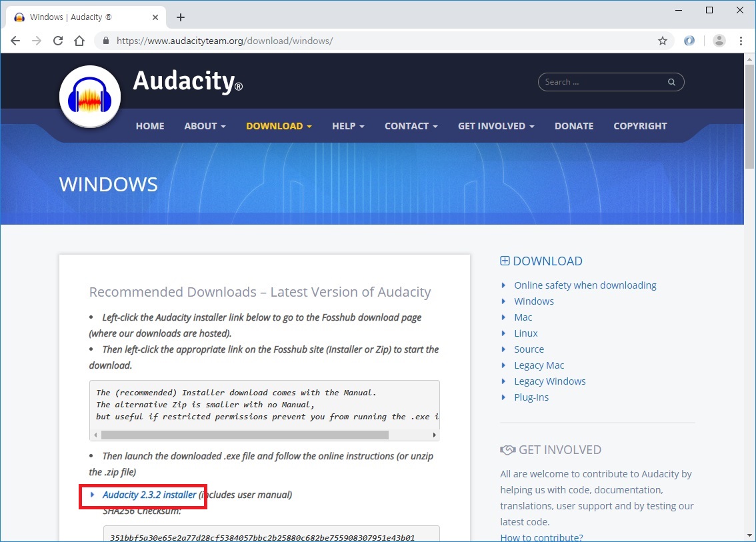Viewport: 756px width, 542px height.
Task: Go to HOME in the navigation menu
Action: (x=150, y=126)
